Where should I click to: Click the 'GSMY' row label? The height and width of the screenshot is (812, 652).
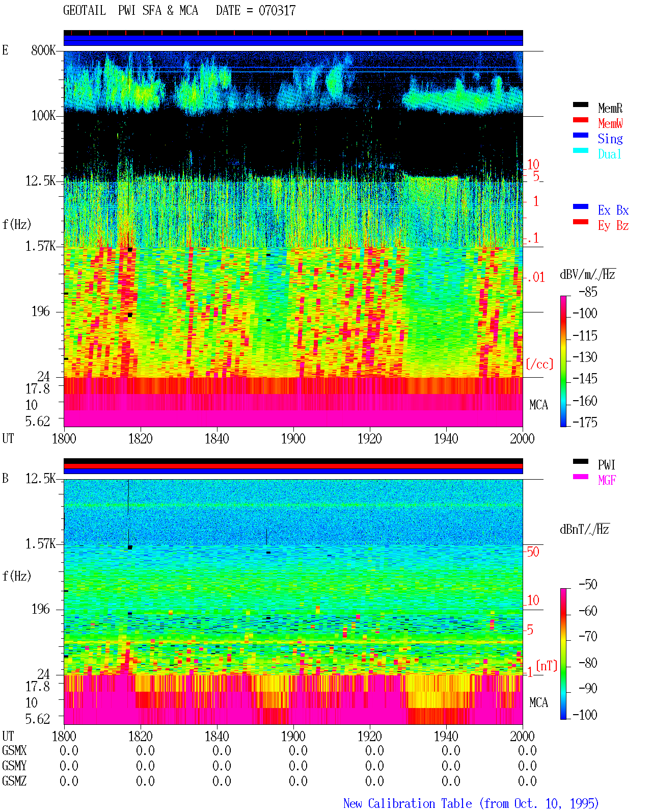(x=14, y=766)
